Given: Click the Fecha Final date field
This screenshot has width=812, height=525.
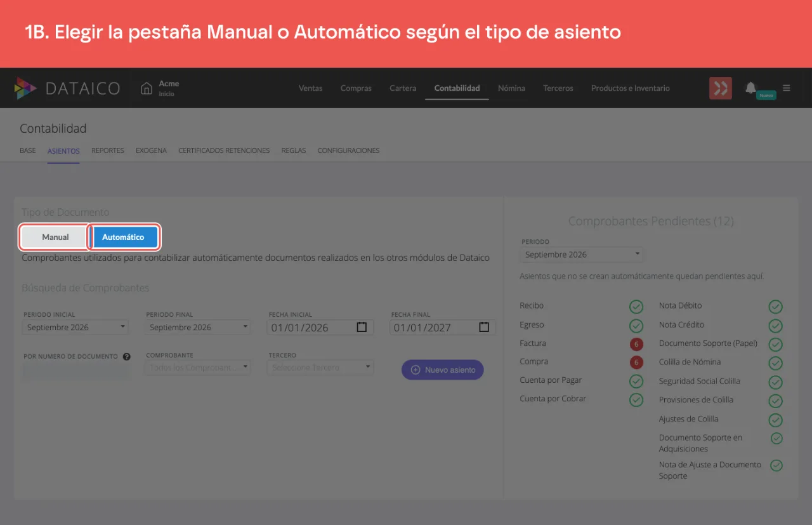Looking at the screenshot, I should tap(443, 328).
